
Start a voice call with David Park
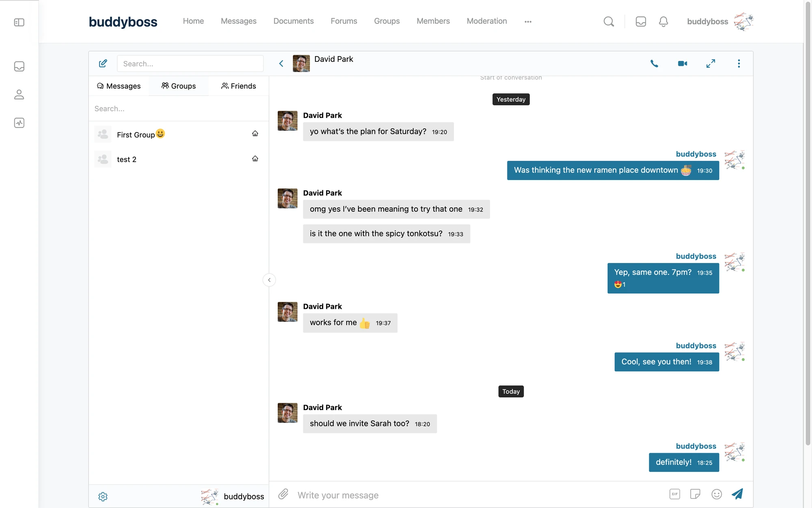coord(654,63)
